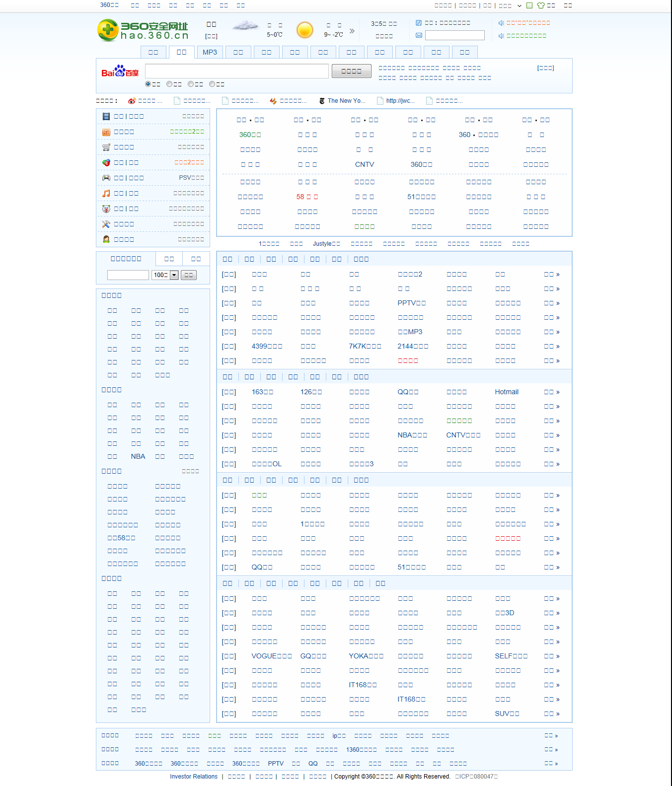This screenshot has width=672, height=786.
Task: Open the 7K7K games link
Action: pos(365,347)
